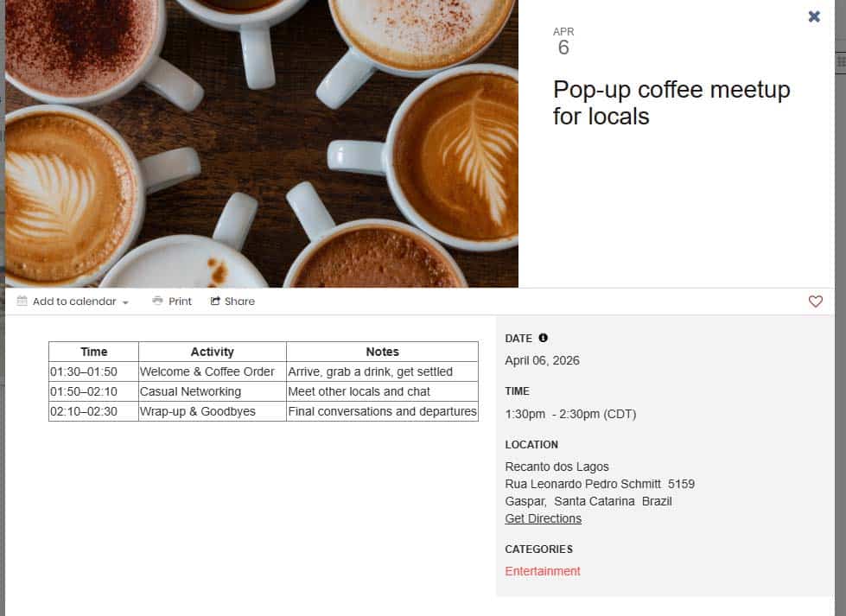Screen dimensions: 846x616
Task: Expand the Add to calendar dropdown arrow
Action: coord(125,302)
